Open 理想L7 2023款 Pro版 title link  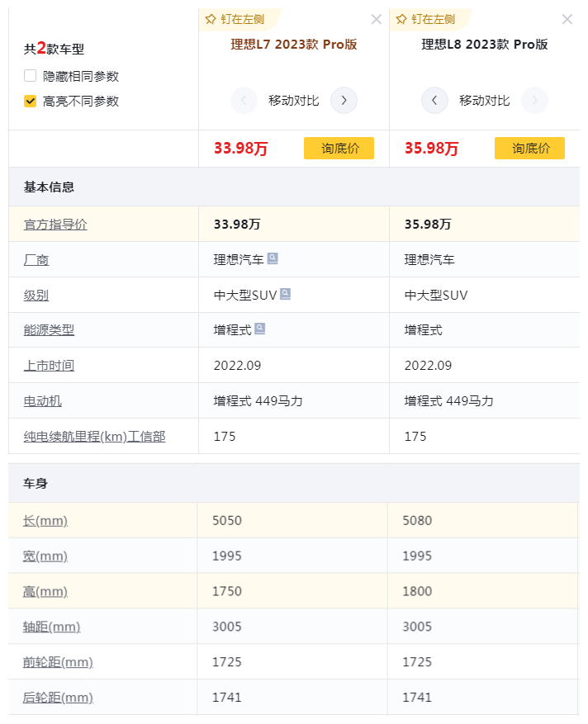click(294, 45)
